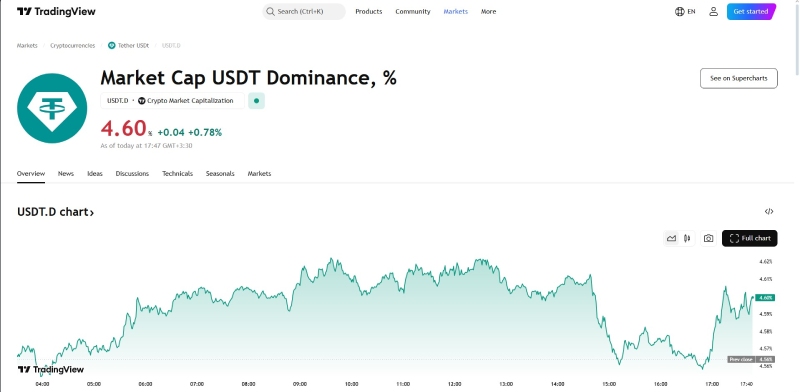The image size is (800, 392).
Task: Click the 09:00 time axis label
Action: [x=300, y=384]
